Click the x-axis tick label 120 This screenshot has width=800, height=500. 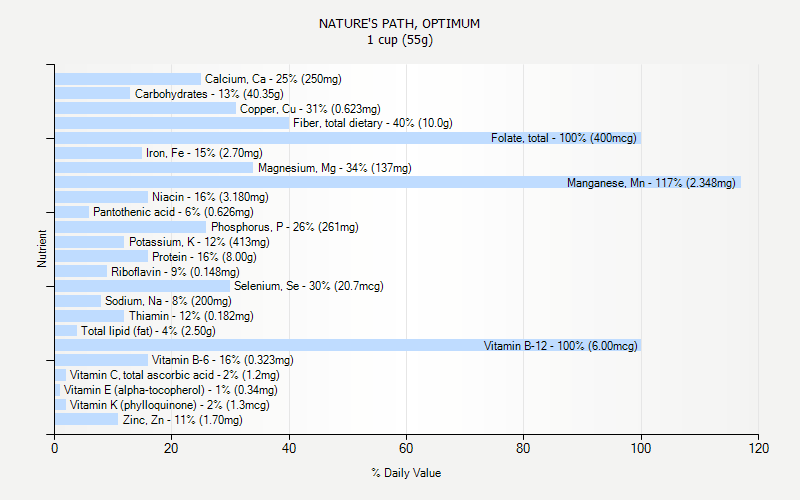pos(759,448)
